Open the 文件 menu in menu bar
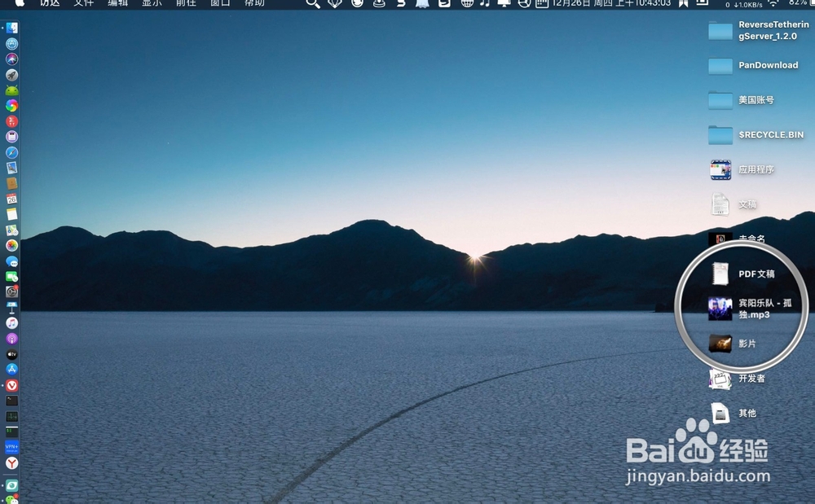Screen dimensions: 815x504 (x=83, y=3)
